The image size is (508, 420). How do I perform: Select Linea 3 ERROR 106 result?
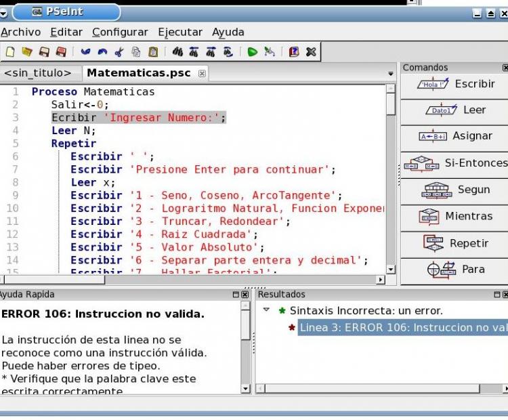(400, 327)
